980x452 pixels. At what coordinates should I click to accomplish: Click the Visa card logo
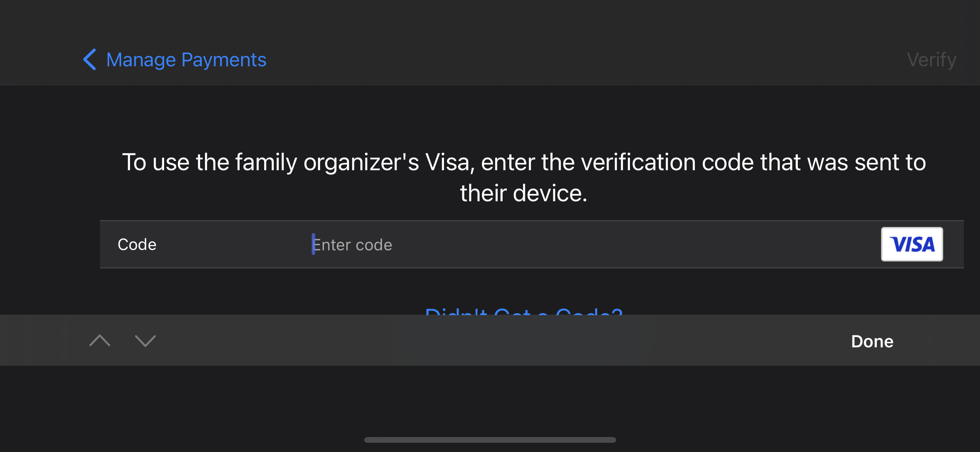tap(911, 244)
